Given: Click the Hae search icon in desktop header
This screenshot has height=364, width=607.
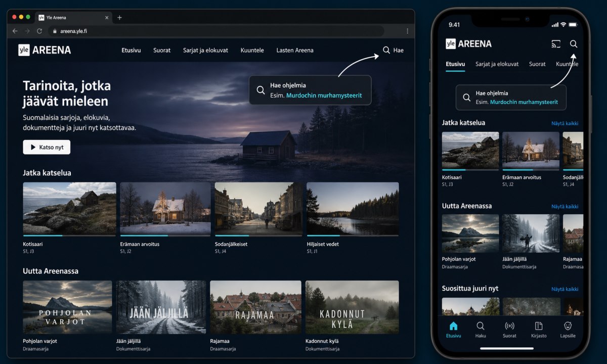Looking at the screenshot, I should click(x=386, y=50).
